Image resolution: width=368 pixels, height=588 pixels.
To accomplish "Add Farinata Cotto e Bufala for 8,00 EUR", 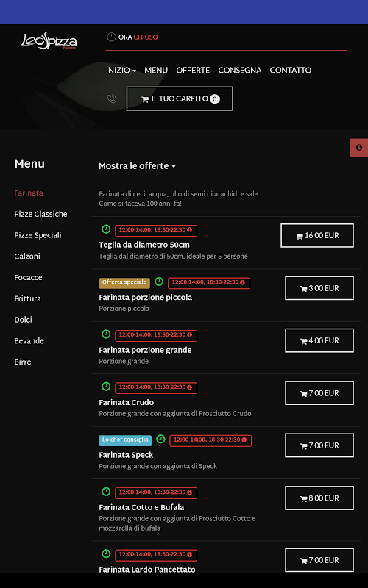I will pos(319,498).
